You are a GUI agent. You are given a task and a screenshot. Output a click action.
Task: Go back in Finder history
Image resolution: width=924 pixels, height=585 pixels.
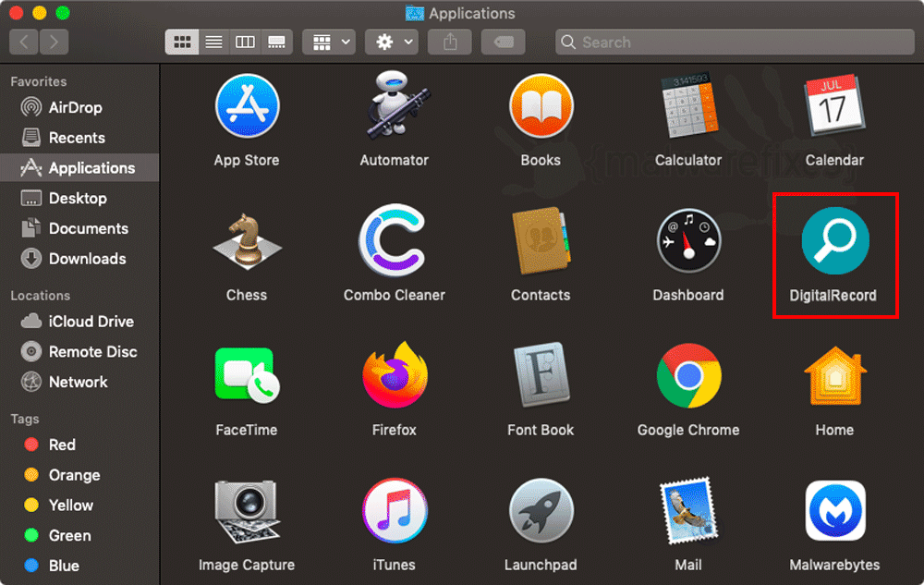point(24,42)
